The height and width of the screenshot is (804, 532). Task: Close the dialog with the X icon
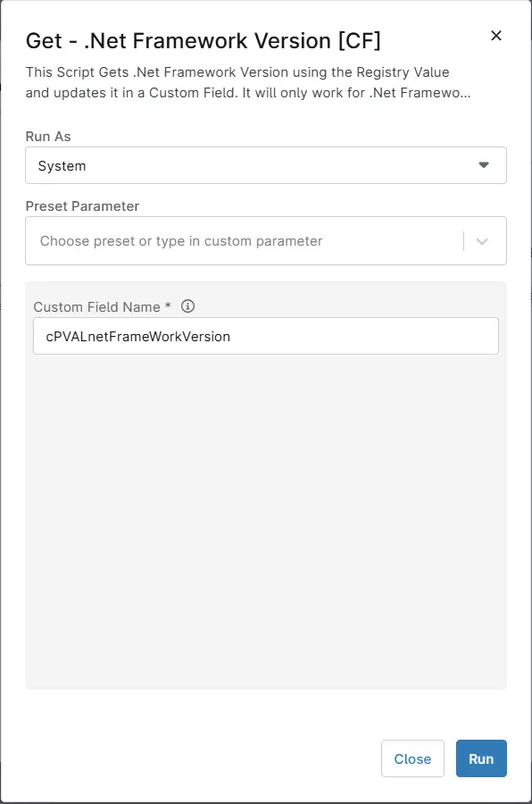click(x=495, y=36)
